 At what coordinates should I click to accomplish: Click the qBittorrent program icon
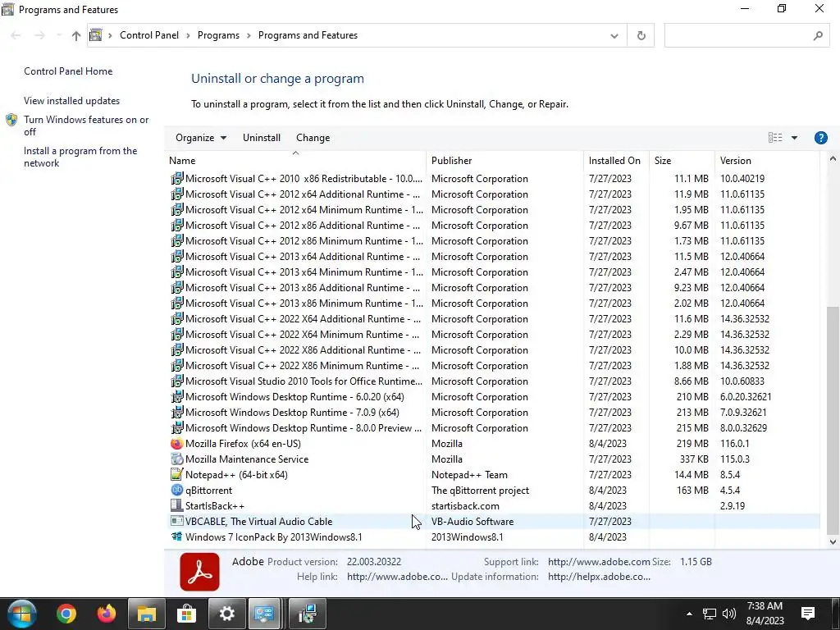click(177, 491)
